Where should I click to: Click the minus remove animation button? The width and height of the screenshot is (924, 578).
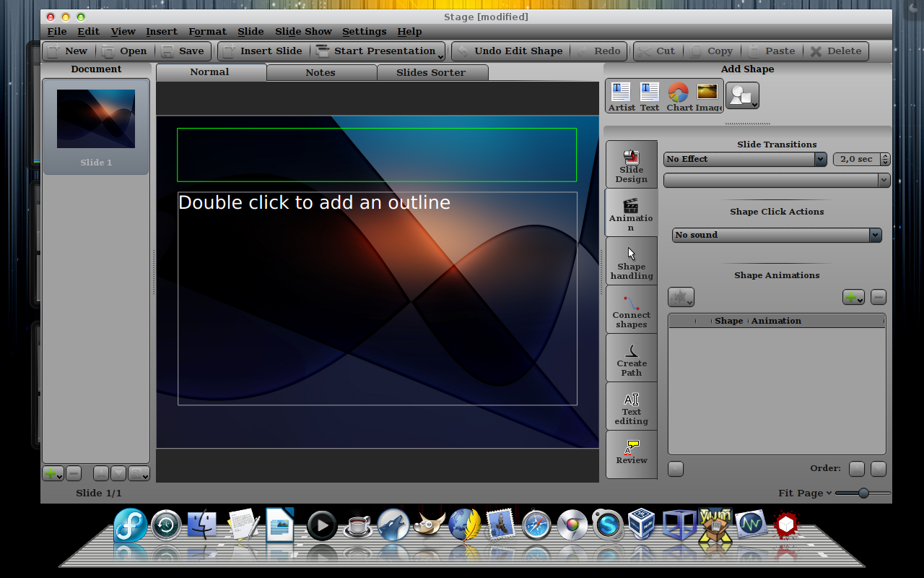pyautogui.click(x=879, y=297)
